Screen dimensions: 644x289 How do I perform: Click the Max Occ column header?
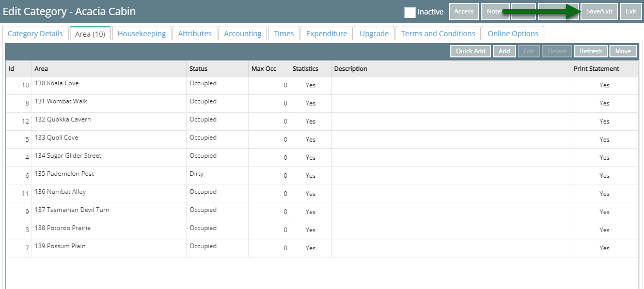269,69
